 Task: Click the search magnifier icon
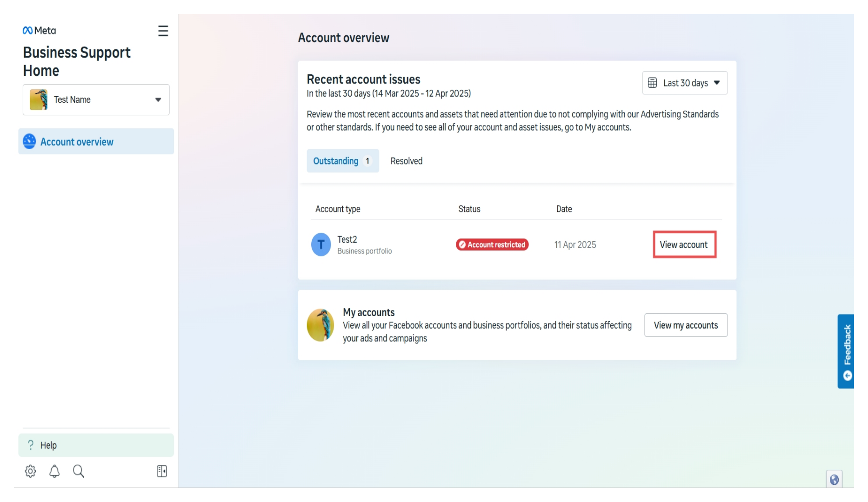tap(78, 471)
